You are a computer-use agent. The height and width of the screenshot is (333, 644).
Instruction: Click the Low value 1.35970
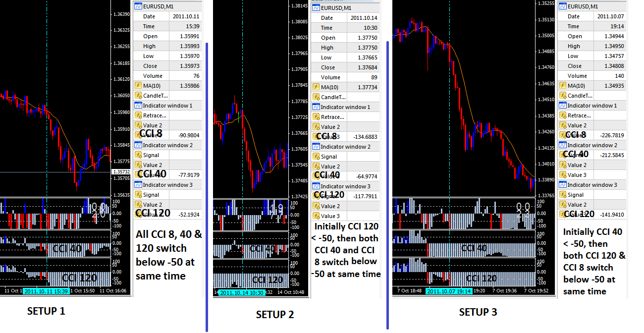pyautogui.click(x=190, y=56)
